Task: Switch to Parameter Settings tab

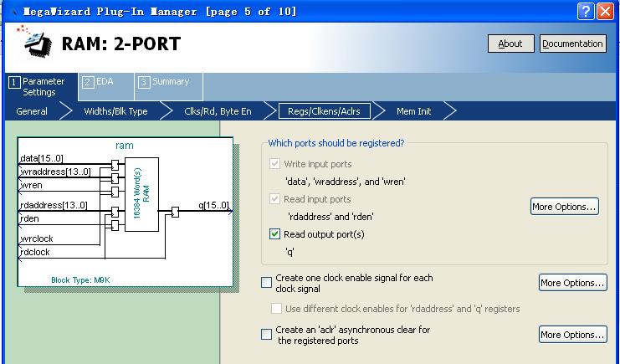Action: coord(41,87)
